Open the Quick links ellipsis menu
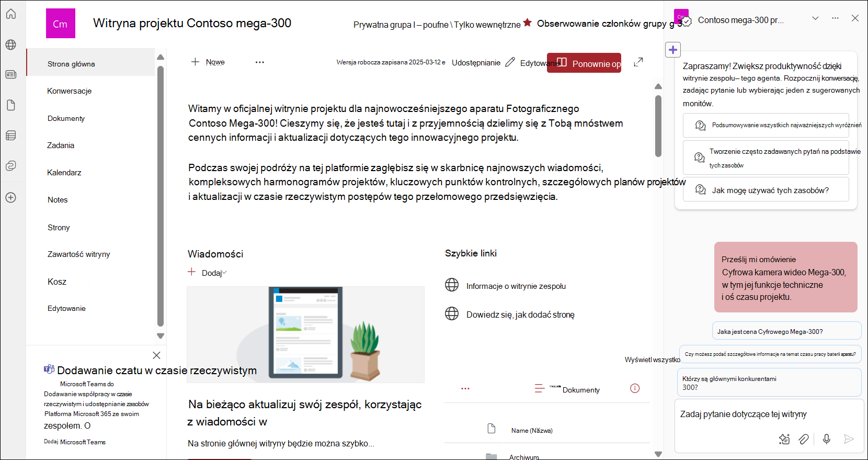 [465, 388]
